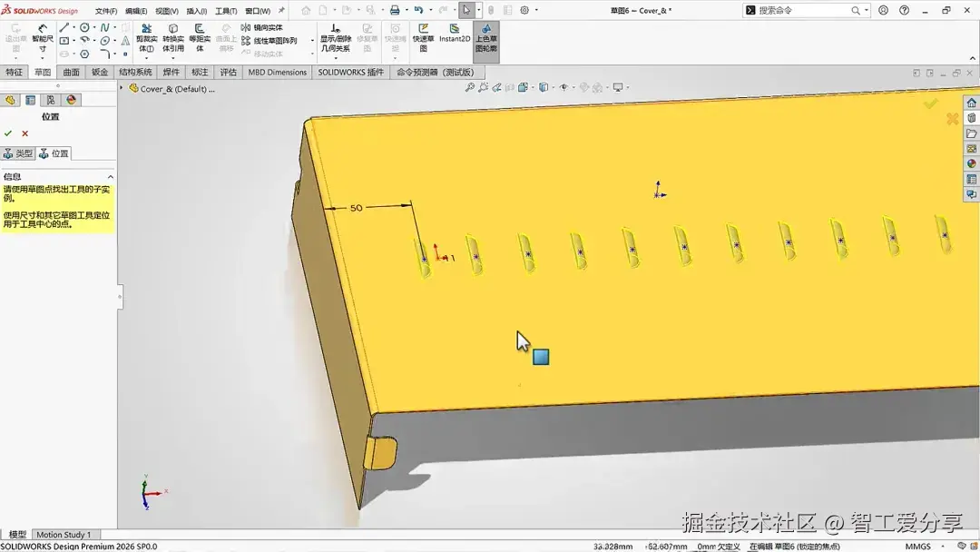980x552 pixels.
Task: Open SOLIDWORKS Forum in task pane
Action: pyautogui.click(x=971, y=194)
